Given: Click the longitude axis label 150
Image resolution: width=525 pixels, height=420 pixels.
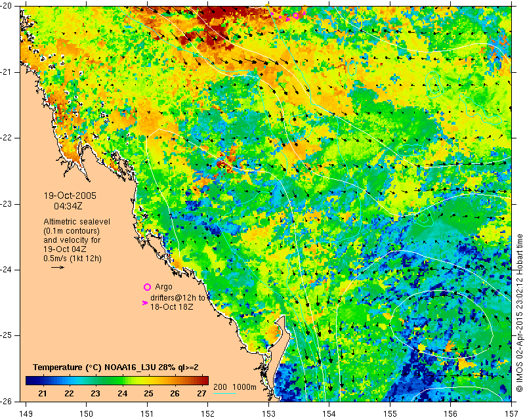Looking at the screenshot, I should pyautogui.click(x=87, y=414).
